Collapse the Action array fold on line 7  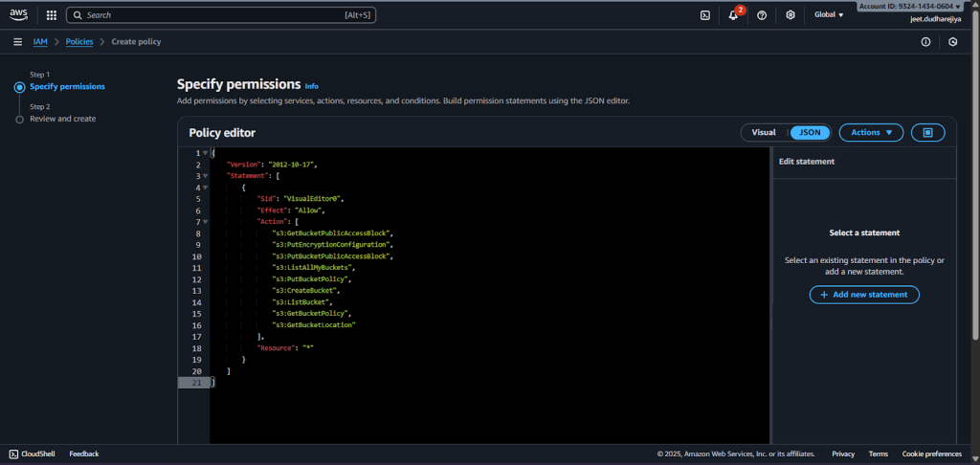[206, 222]
